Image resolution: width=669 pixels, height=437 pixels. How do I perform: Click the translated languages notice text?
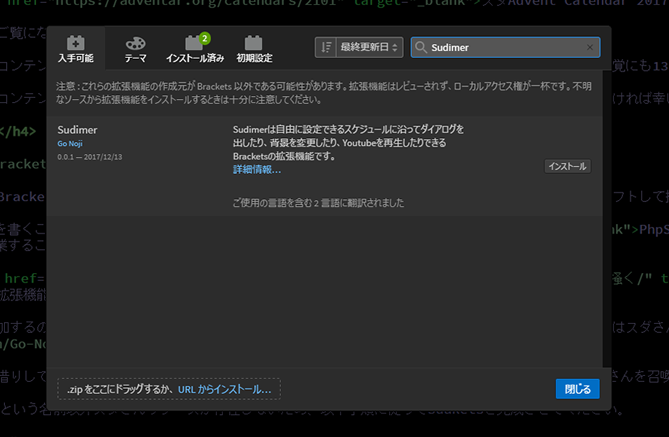[x=317, y=203]
